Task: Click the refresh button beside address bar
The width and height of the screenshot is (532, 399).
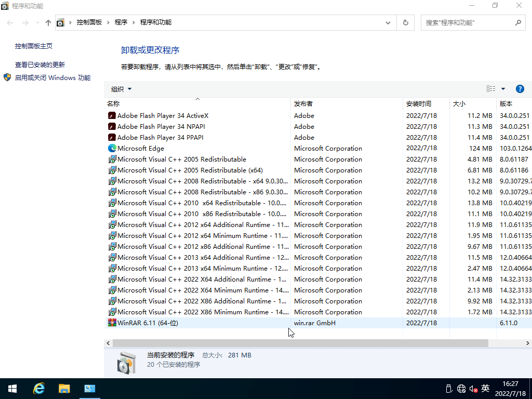Action: click(406, 23)
